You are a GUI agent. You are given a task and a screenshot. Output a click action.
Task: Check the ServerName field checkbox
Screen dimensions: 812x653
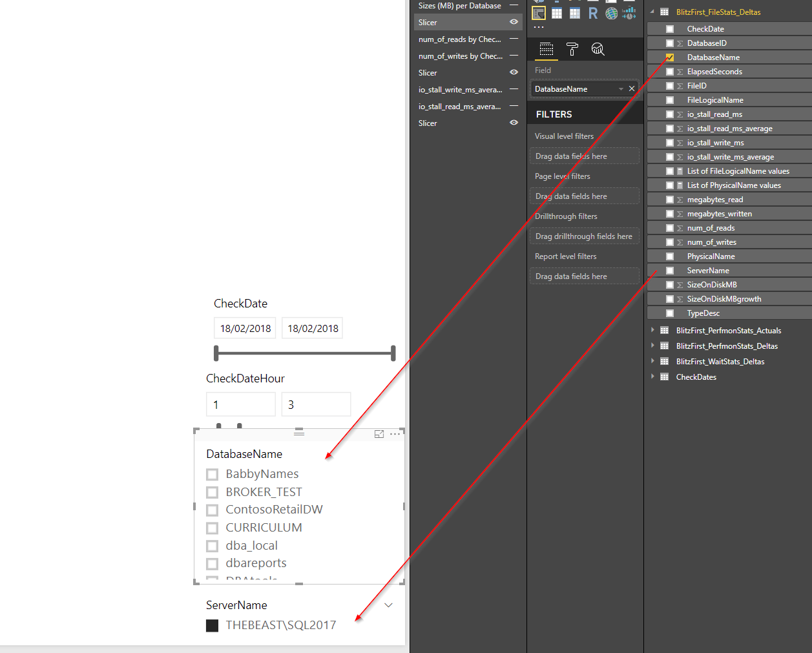pyautogui.click(x=670, y=271)
